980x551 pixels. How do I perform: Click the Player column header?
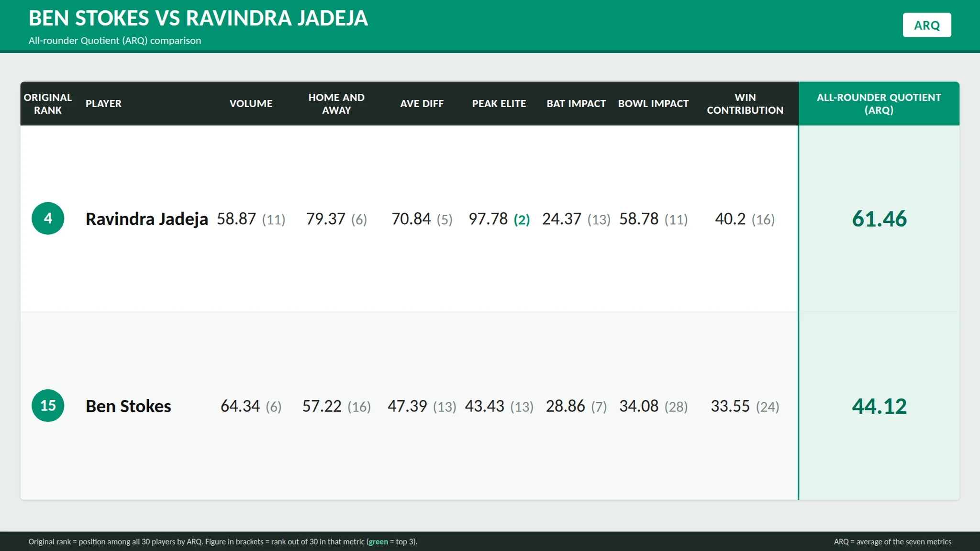click(103, 104)
